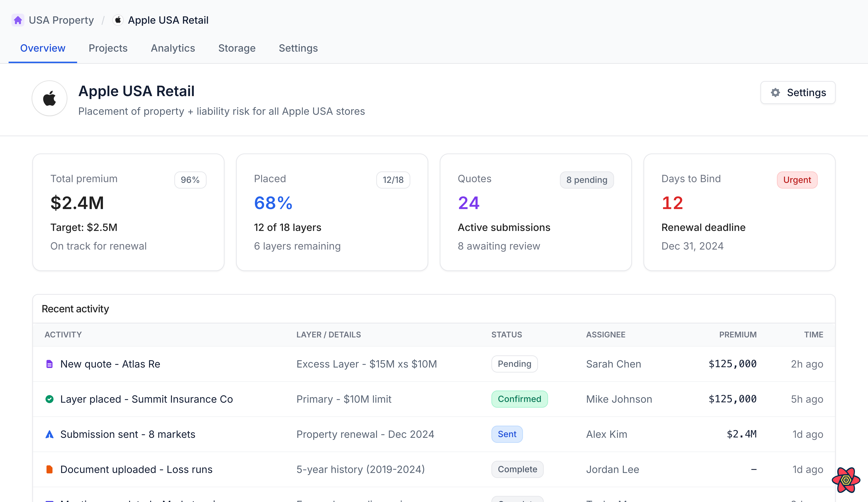The width and height of the screenshot is (868, 502).
Task: Click the USA Property breadcrumb link
Action: click(x=61, y=20)
